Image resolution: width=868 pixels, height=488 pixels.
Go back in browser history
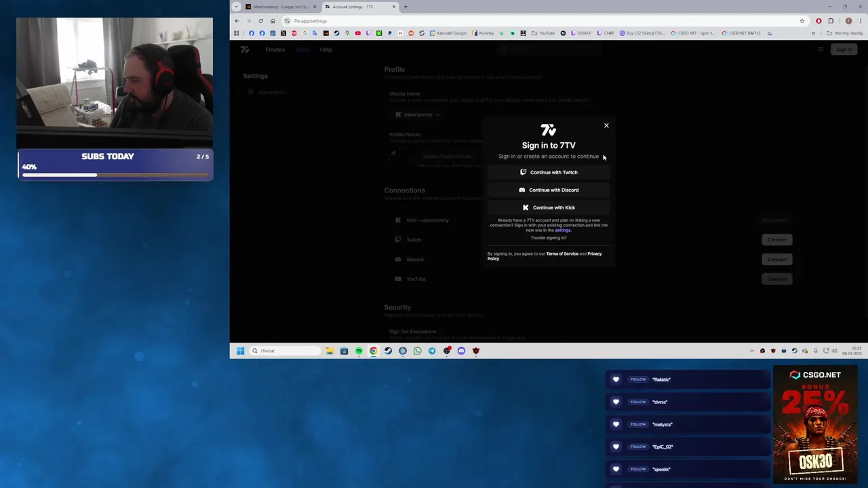tap(237, 21)
